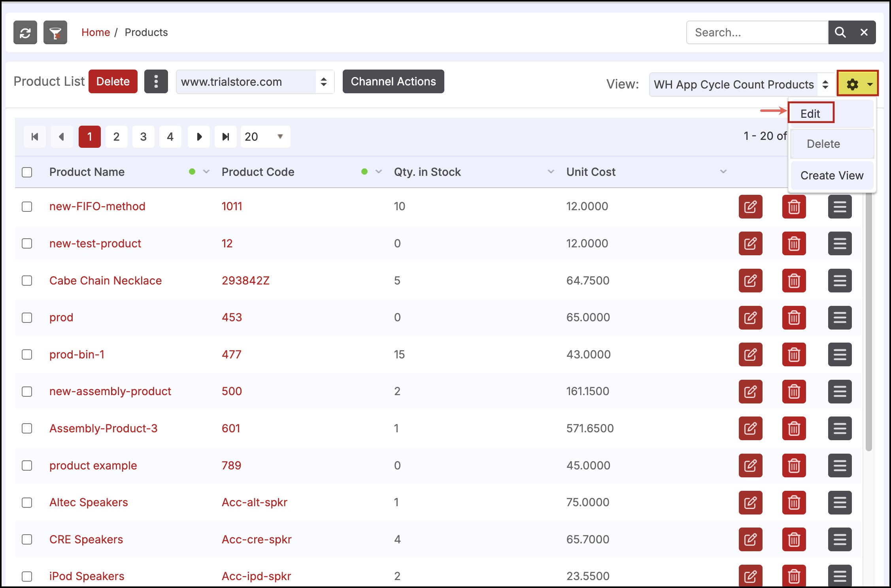Select Create View menu option
891x588 pixels.
click(x=832, y=175)
